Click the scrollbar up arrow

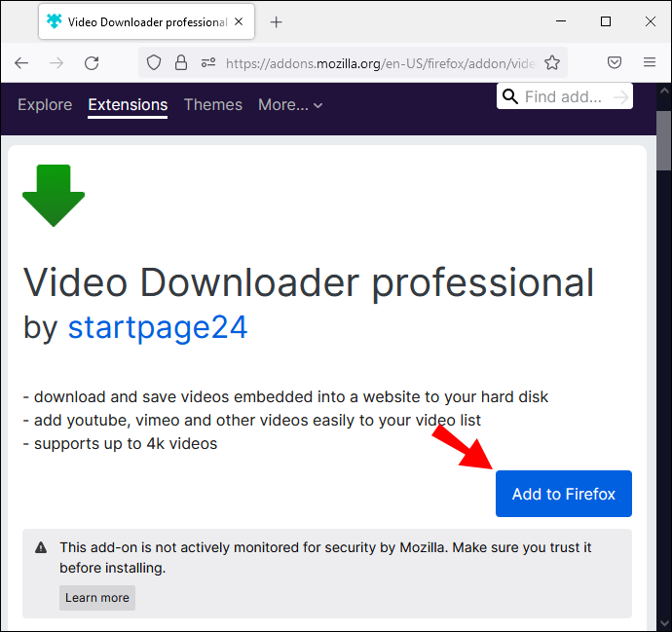click(664, 91)
